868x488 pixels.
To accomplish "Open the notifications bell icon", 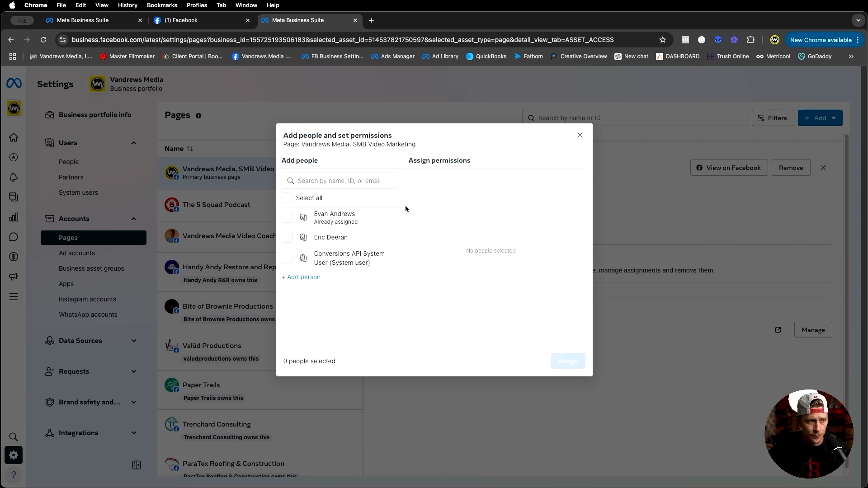I will (x=14, y=177).
